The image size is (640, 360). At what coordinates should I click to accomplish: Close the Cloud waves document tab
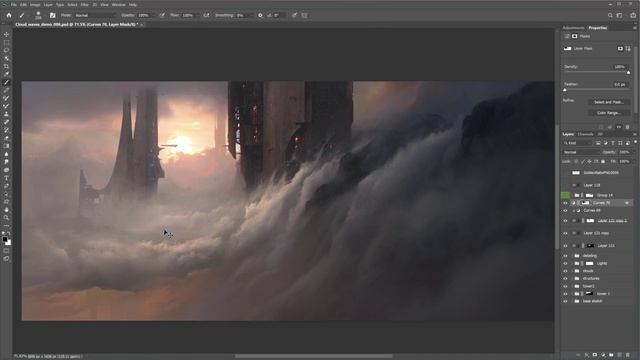pyautogui.click(x=142, y=24)
